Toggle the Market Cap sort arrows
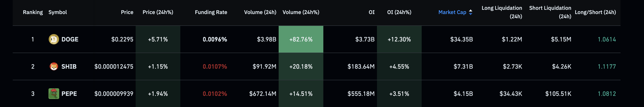 471,12
